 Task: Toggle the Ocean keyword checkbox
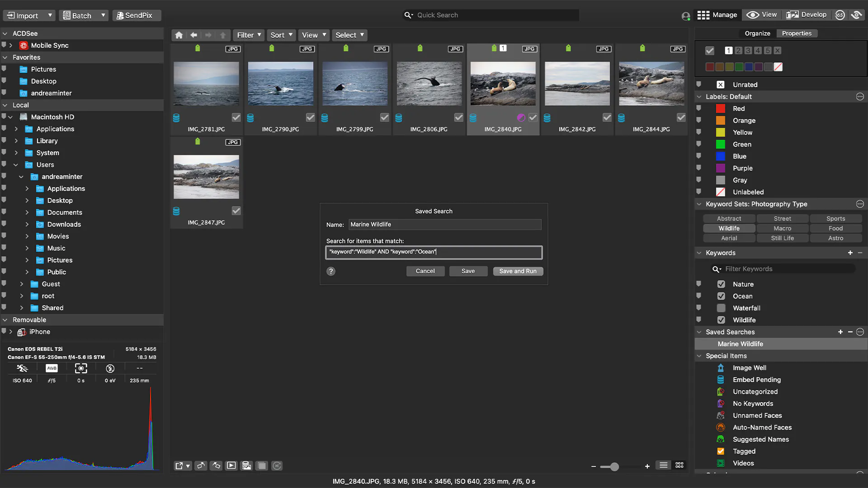(722, 296)
